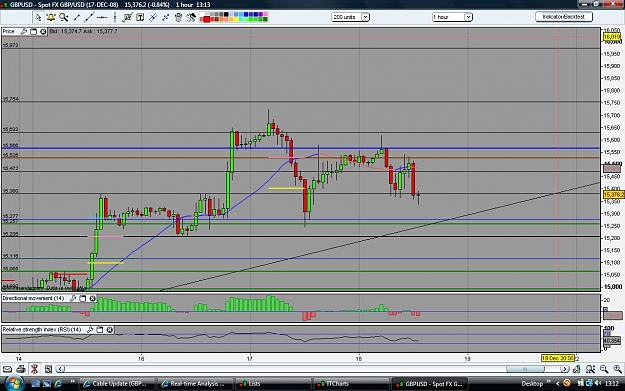Click the add indicator chart icon
Image resolution: width=625 pixels, height=391 pixels.
click(128, 17)
